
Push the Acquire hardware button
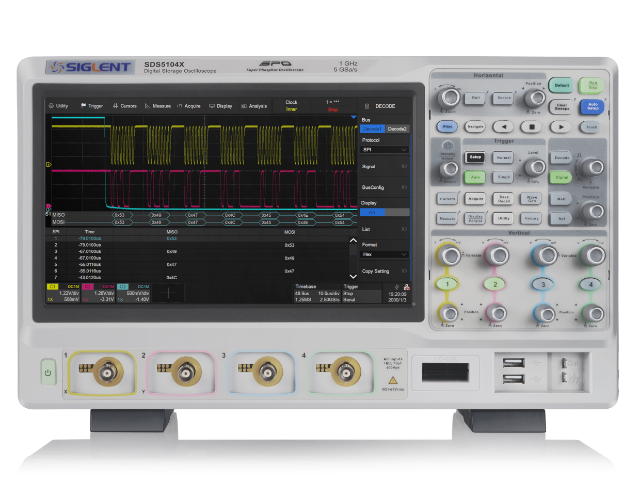[x=475, y=199]
